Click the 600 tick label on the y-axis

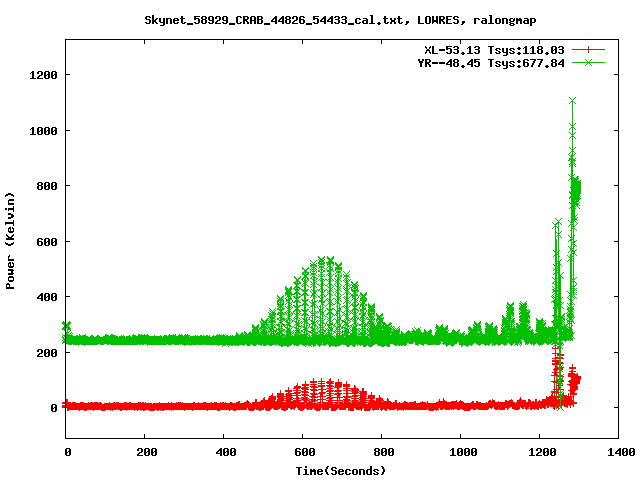click(x=46, y=241)
